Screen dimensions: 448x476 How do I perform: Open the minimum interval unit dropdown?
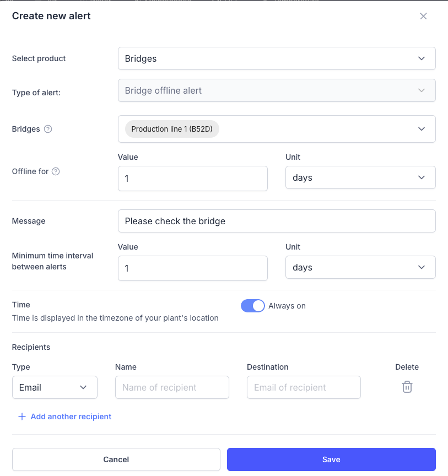point(360,268)
